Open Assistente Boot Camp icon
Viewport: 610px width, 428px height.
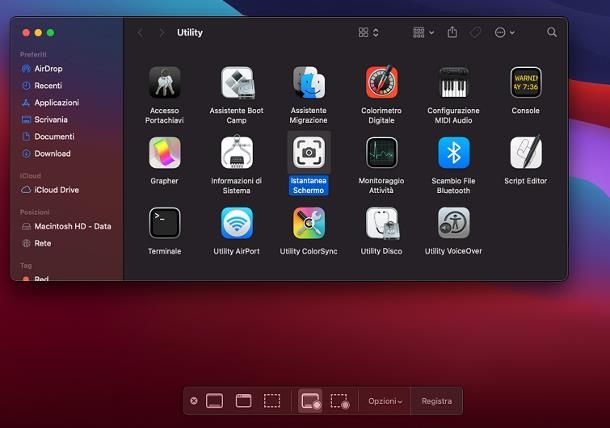coord(237,82)
